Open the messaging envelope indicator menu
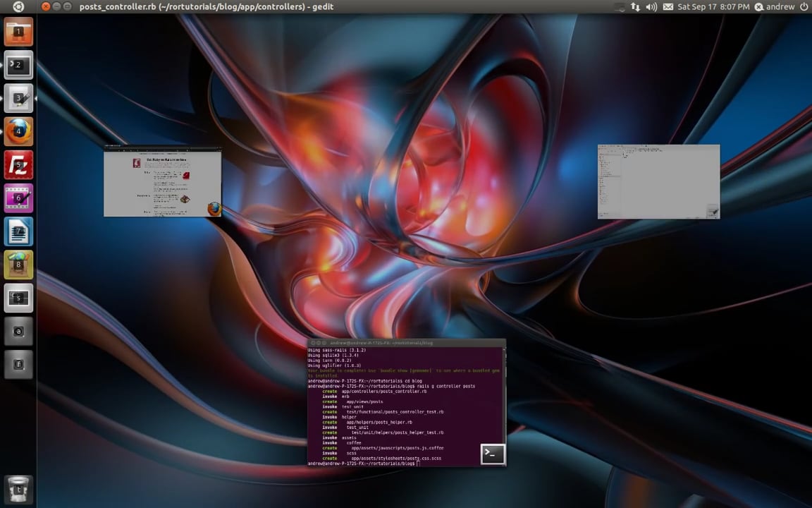 click(x=668, y=6)
